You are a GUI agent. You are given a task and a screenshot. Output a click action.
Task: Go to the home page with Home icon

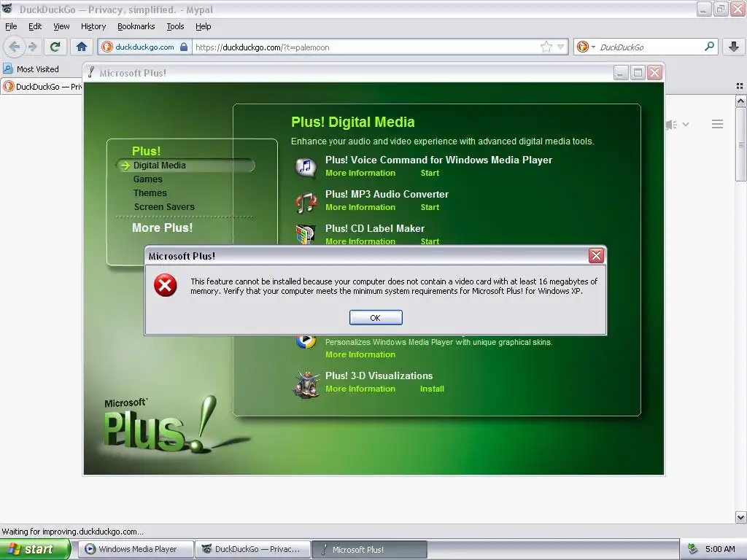[82, 47]
